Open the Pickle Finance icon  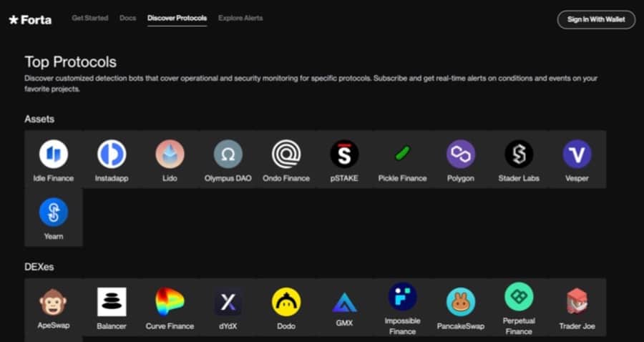coord(402,154)
